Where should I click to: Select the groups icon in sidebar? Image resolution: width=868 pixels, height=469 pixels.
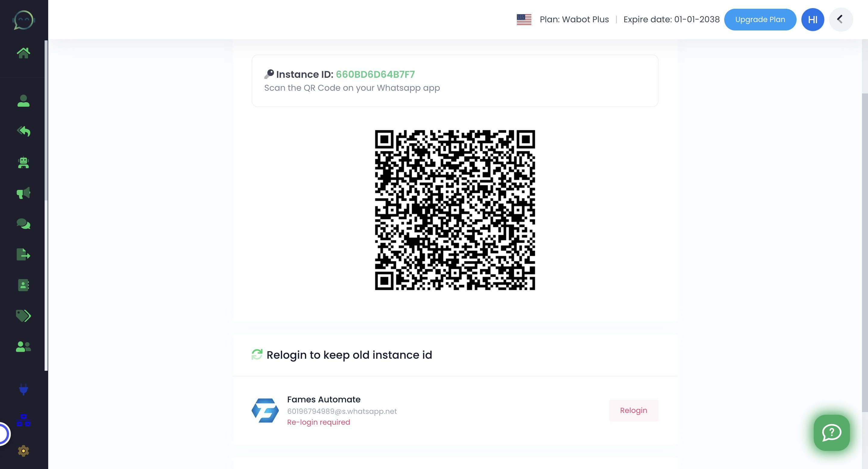click(23, 347)
